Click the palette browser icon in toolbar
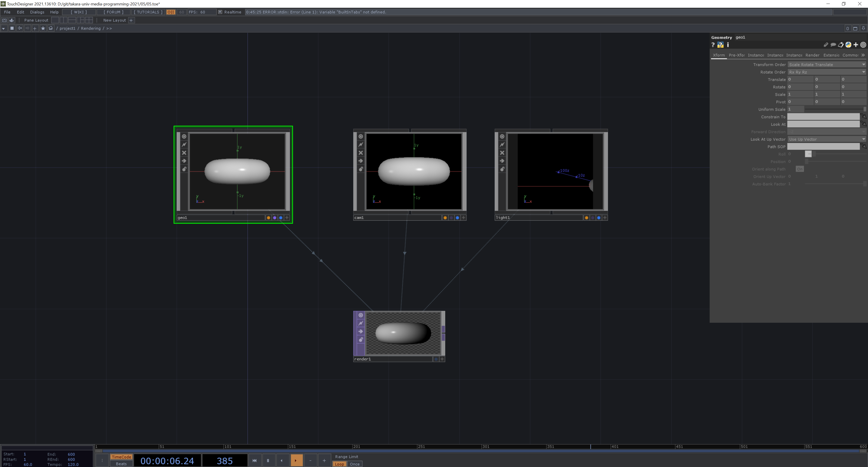Viewport: 868px width, 467px height. coord(12,20)
